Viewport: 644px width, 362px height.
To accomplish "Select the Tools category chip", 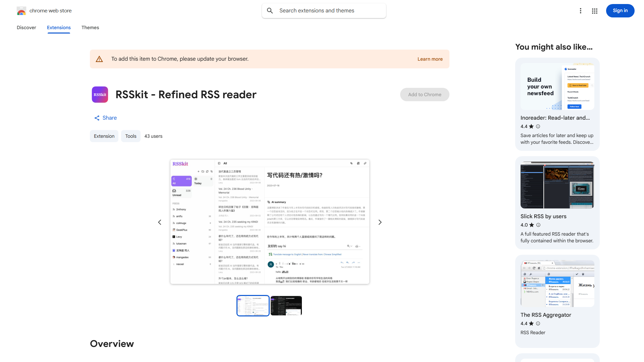I will pyautogui.click(x=130, y=136).
